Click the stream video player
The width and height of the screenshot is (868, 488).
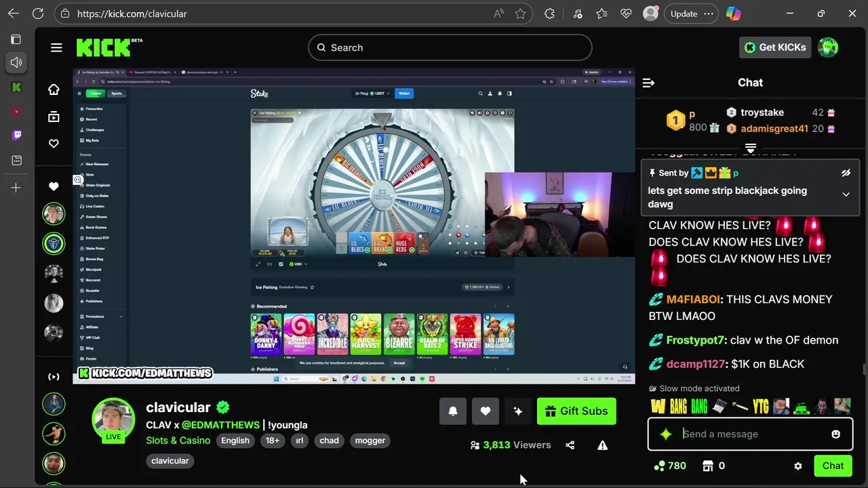(x=354, y=226)
